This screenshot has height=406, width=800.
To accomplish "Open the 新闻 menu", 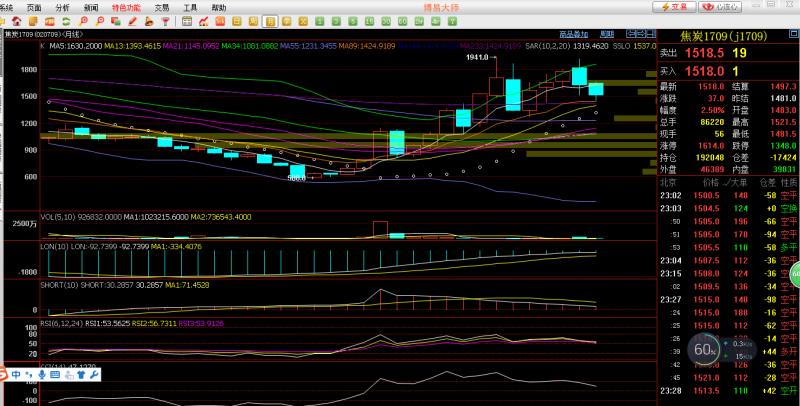I will pos(91,8).
